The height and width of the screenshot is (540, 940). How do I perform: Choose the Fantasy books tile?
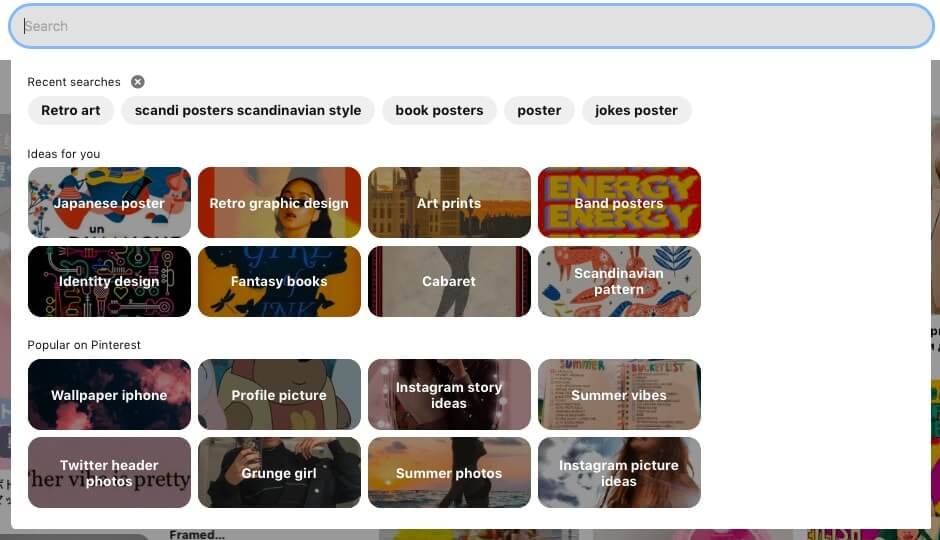click(x=279, y=281)
